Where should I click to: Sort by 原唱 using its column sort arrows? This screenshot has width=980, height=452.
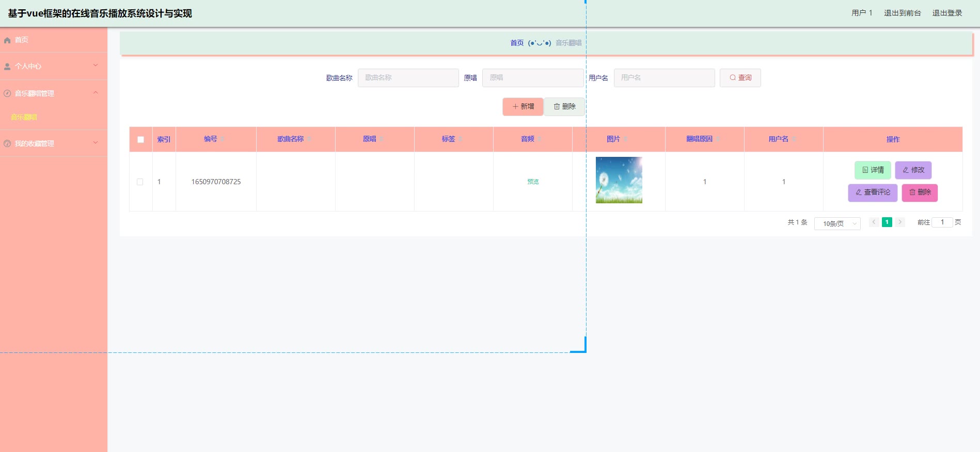382,139
